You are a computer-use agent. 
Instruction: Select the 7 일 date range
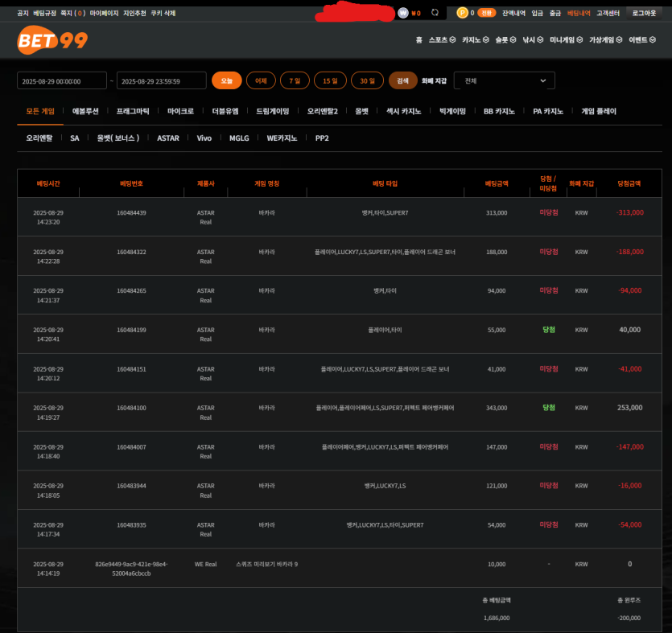[295, 80]
